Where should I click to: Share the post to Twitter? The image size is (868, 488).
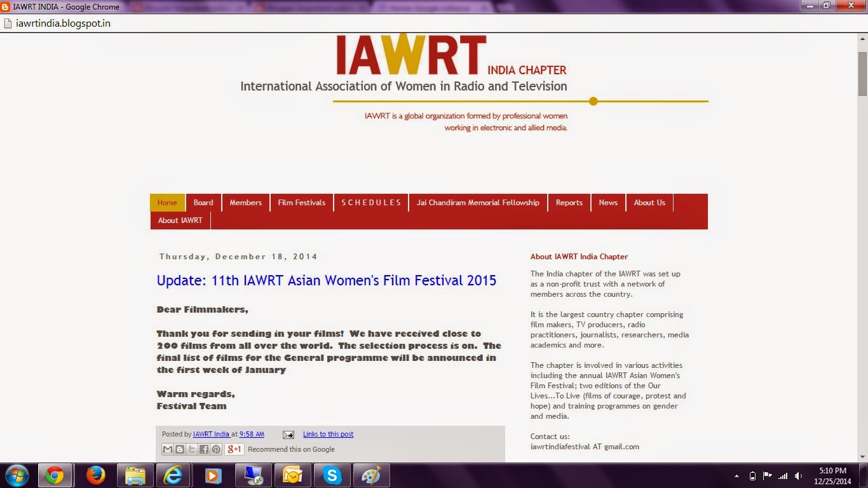[x=192, y=449]
